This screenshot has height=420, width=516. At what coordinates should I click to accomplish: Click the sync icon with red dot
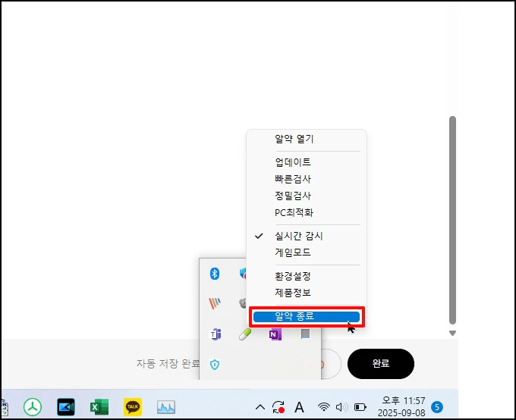(x=278, y=407)
